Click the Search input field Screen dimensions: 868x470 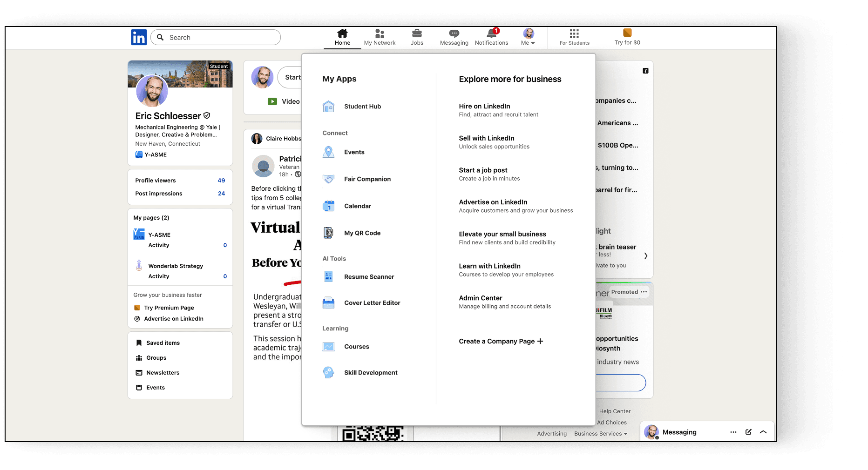point(216,37)
